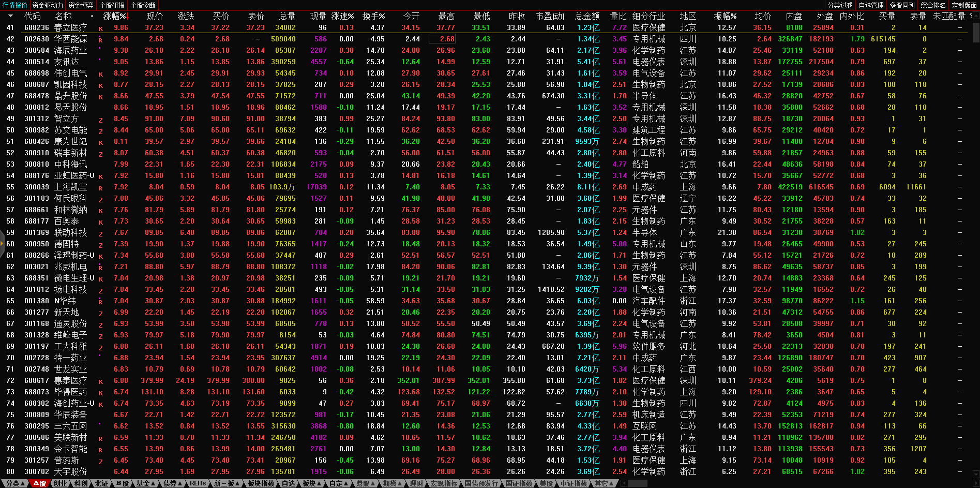Switch to the 资金驱动力 tab
Screen dimensions: 980x488
coord(48,5)
